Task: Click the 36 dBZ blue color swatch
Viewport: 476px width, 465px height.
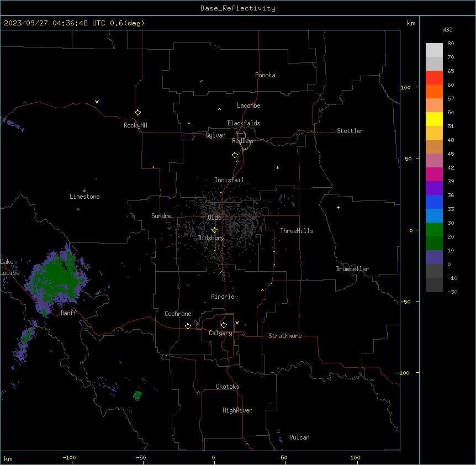Action: [x=434, y=202]
